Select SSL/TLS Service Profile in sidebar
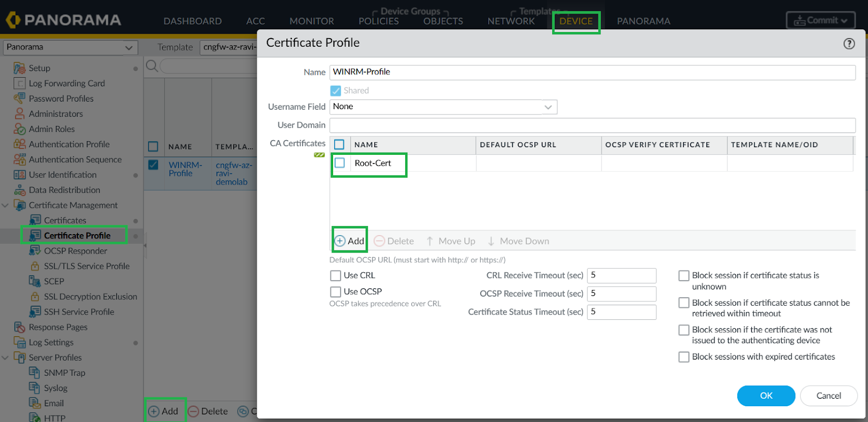 pos(86,266)
